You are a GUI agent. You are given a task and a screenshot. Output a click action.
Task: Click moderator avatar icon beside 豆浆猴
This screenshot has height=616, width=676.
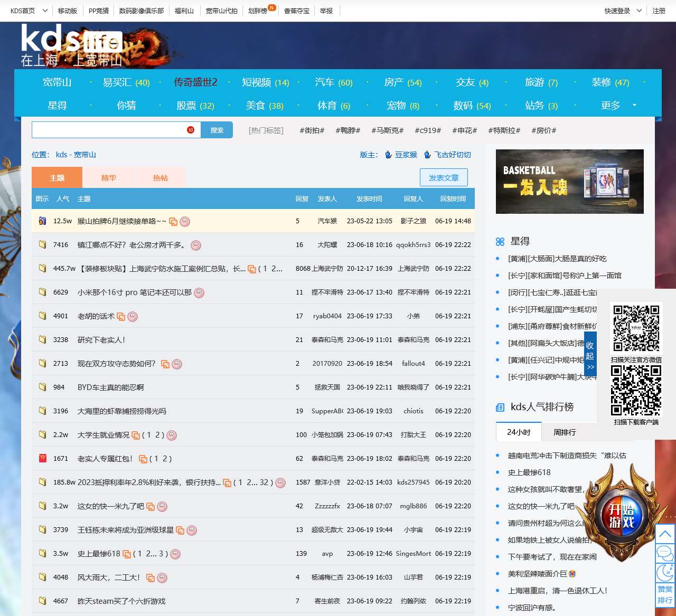click(389, 155)
